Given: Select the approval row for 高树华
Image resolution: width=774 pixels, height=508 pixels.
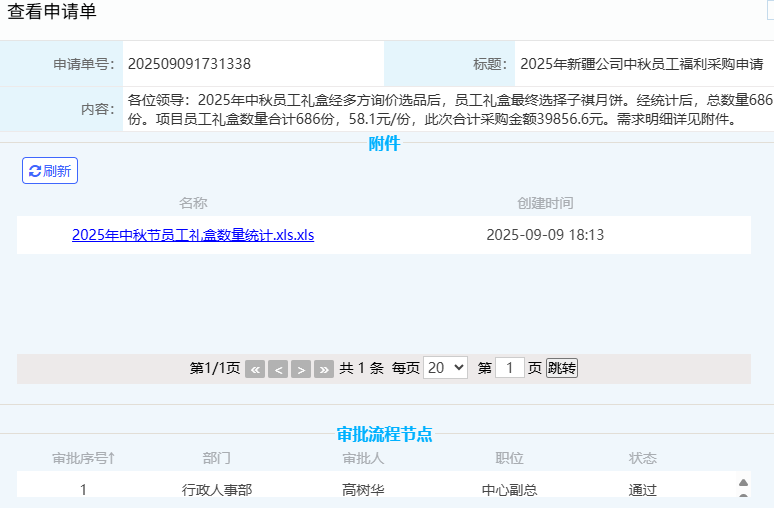Looking at the screenshot, I should pos(363,490).
